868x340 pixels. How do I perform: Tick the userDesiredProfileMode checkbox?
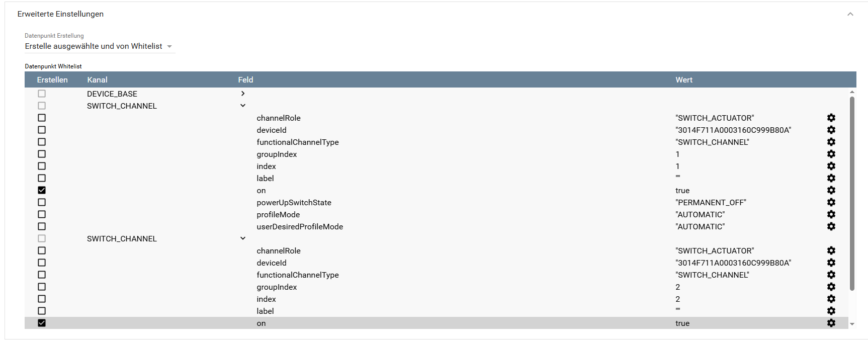(42, 226)
